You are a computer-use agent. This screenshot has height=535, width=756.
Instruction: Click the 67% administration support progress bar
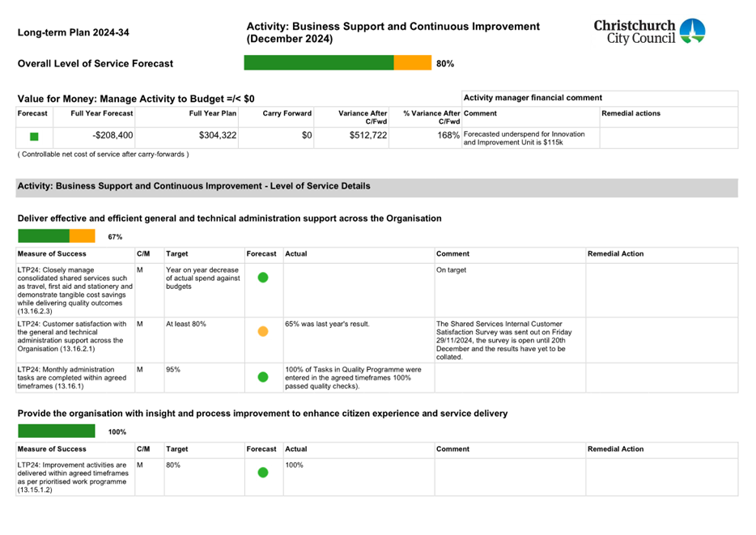pos(56,236)
